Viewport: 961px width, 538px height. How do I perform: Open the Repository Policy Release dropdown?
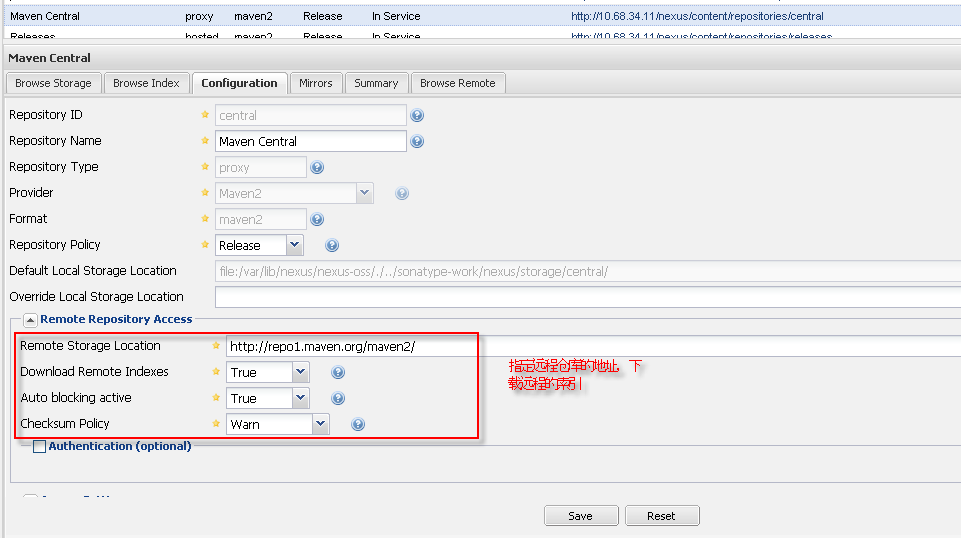294,245
